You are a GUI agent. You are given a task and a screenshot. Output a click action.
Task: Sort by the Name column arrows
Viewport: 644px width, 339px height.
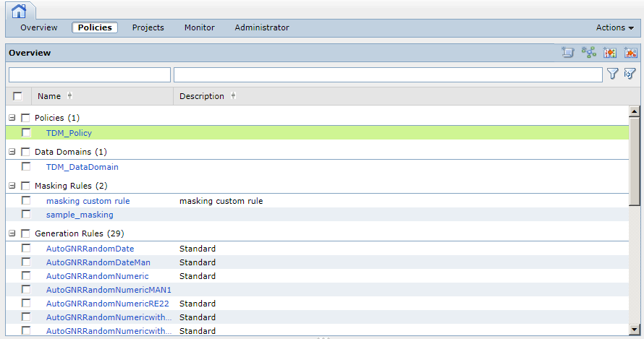[x=69, y=96]
